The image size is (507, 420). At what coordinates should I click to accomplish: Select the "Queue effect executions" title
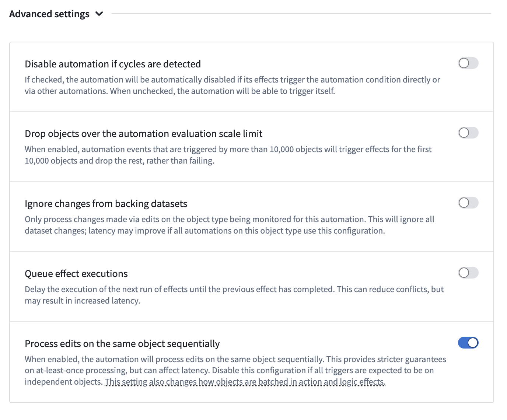coord(76,274)
